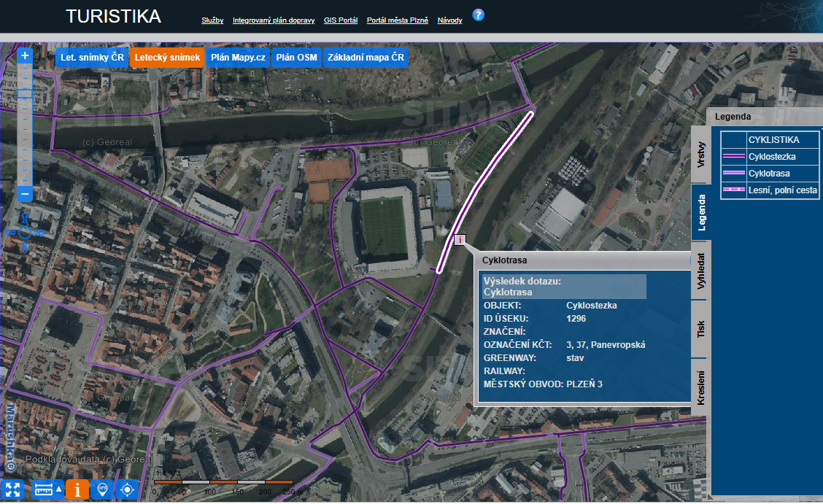Screen dimensions: 823x504
Task: Switch base map to Plán Mapy.cz
Action: click(x=239, y=58)
